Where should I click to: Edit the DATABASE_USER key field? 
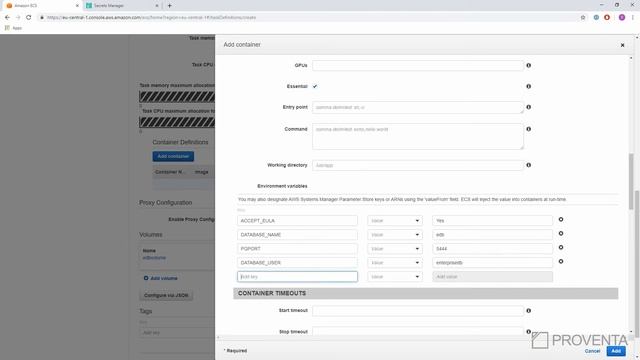pos(297,262)
